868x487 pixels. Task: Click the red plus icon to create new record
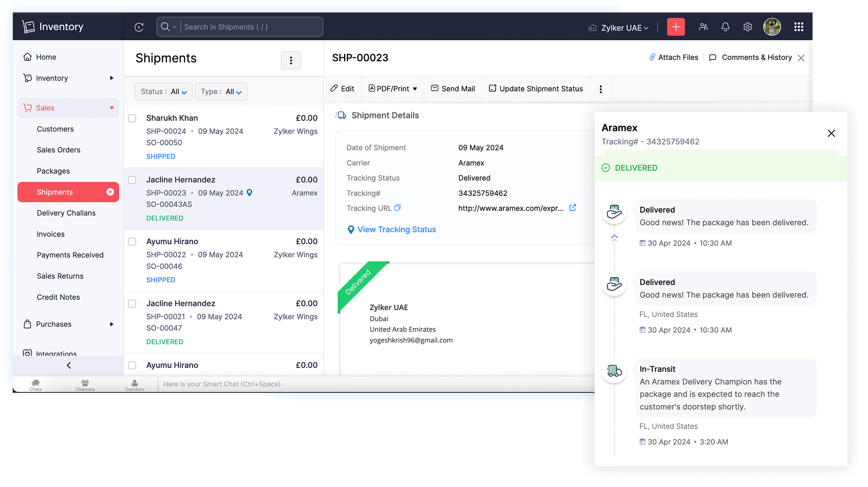pos(676,26)
